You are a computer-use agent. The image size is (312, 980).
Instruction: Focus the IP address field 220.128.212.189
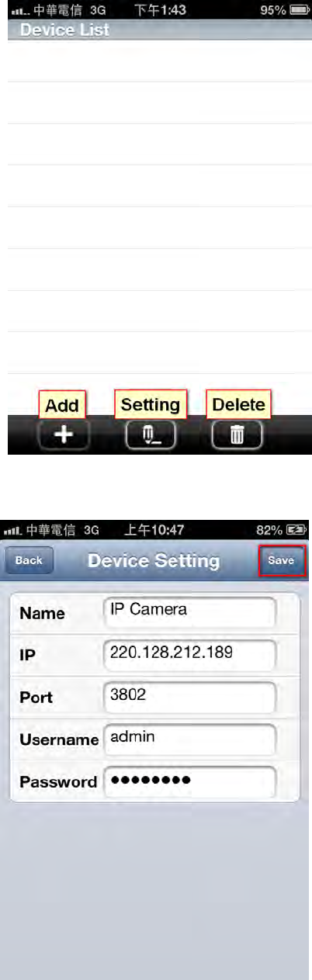pyautogui.click(x=189, y=653)
